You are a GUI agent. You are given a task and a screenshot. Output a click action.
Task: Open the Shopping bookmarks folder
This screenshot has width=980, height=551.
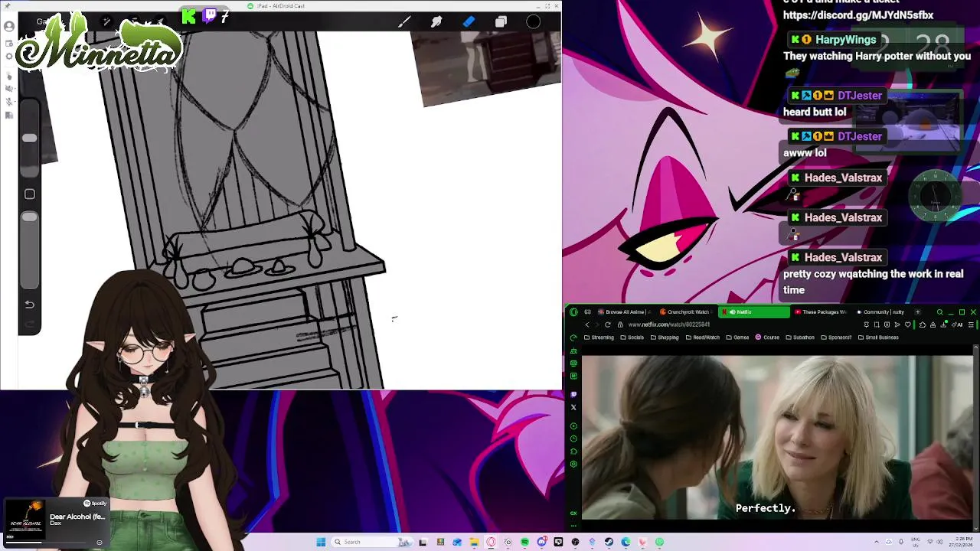click(665, 337)
